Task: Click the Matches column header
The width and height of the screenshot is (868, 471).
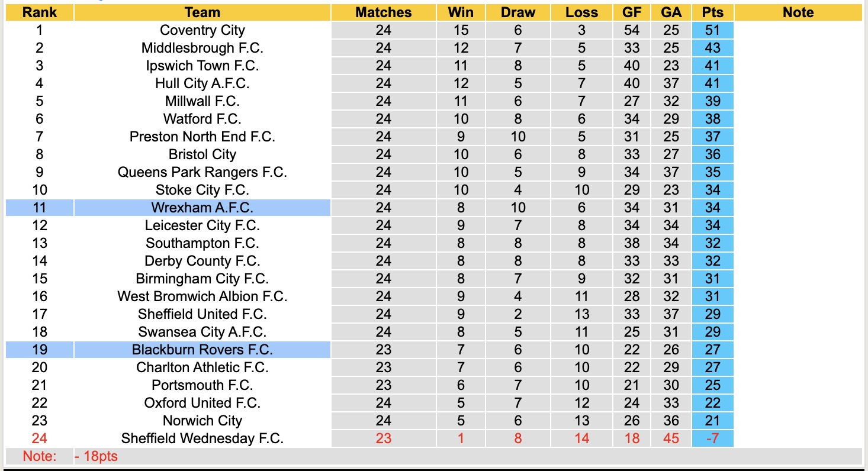Action: click(384, 12)
